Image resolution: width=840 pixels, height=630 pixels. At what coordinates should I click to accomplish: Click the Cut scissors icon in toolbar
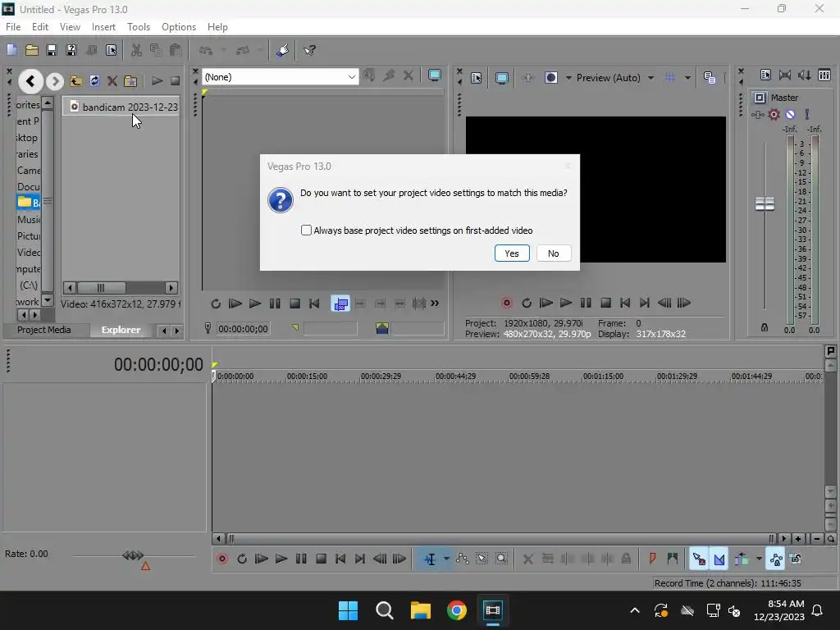click(136, 50)
